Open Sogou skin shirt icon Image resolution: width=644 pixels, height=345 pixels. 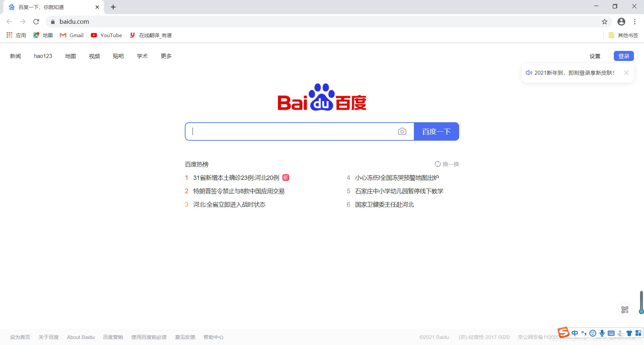pos(629,333)
